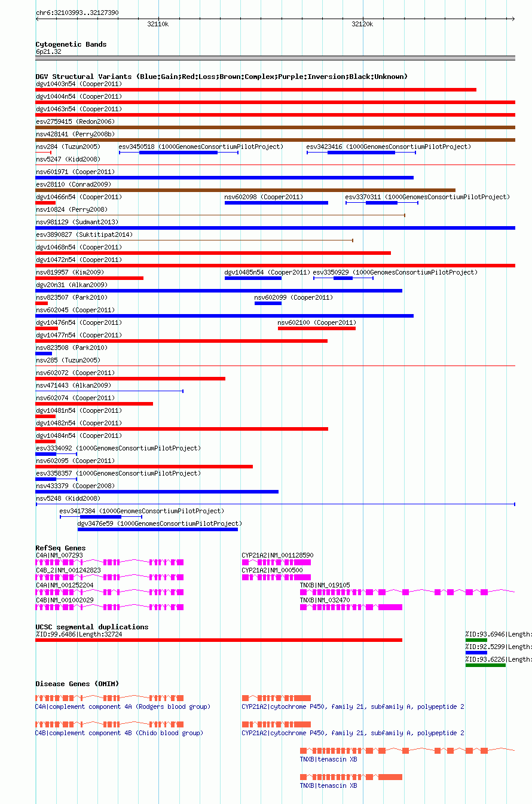Click the dgv10485n54 (Cooper2011) label
The width and height of the screenshot is (532, 804).
coord(268,272)
